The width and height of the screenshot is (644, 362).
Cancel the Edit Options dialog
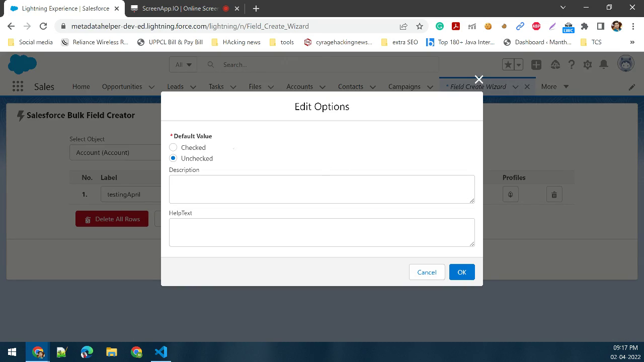(426, 272)
